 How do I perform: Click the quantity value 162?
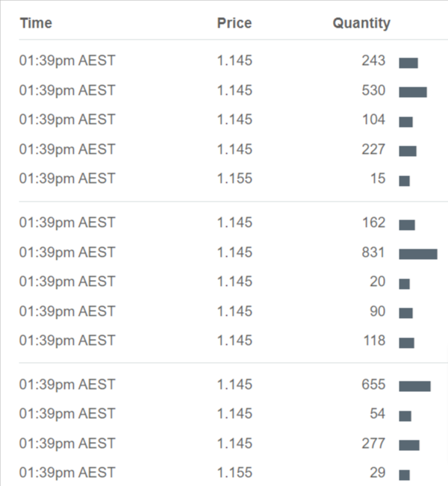(373, 222)
